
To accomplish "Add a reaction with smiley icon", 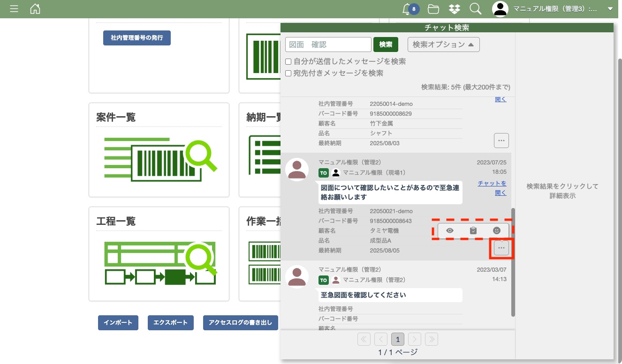I will click(x=497, y=230).
